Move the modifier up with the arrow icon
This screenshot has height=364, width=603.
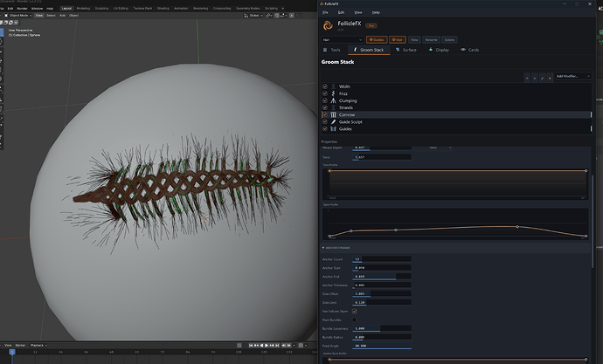[527, 78]
